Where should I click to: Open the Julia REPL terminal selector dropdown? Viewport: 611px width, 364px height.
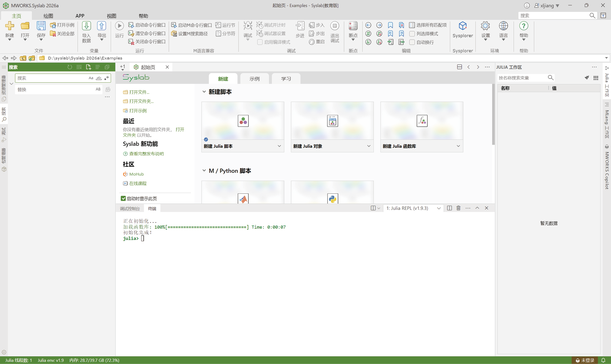tap(413, 208)
